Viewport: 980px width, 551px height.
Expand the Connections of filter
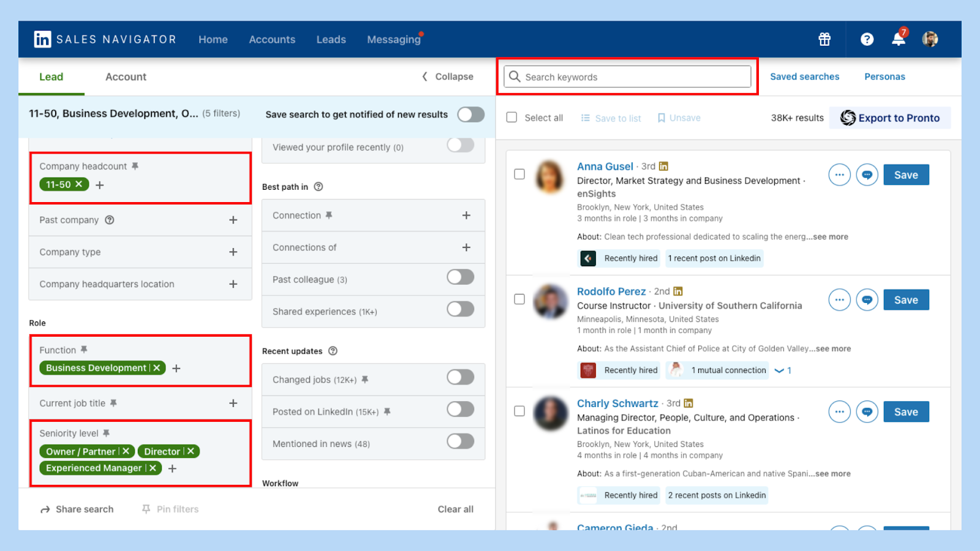pyautogui.click(x=466, y=247)
